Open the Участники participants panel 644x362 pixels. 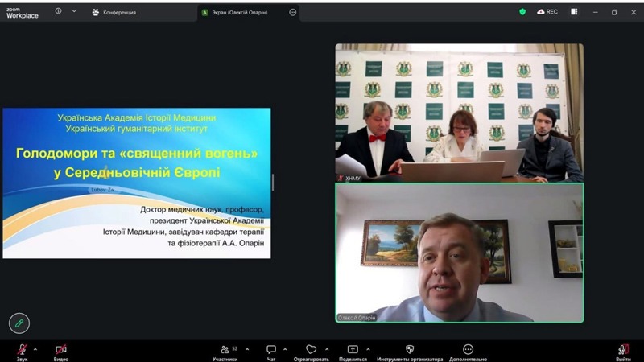(225, 350)
